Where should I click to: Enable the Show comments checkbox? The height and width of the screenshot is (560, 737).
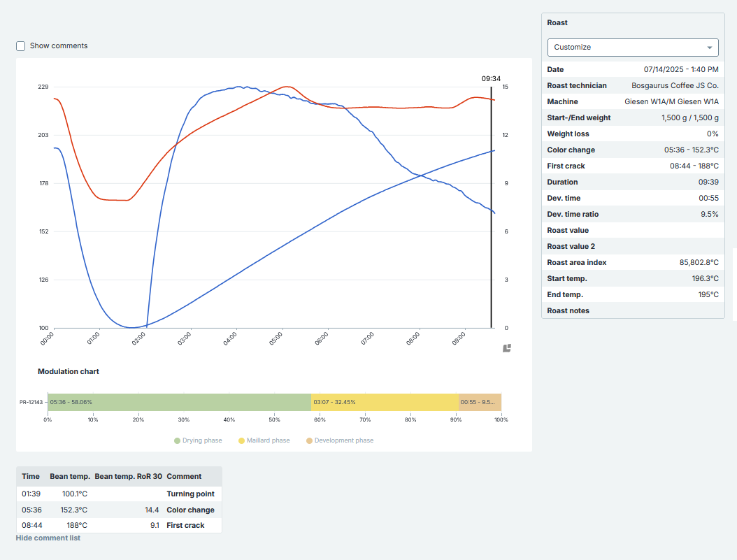coord(21,46)
